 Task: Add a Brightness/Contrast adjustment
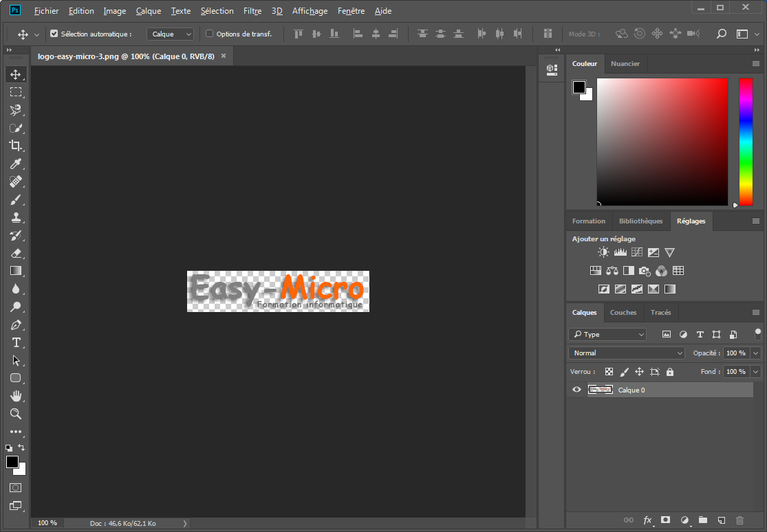(603, 252)
